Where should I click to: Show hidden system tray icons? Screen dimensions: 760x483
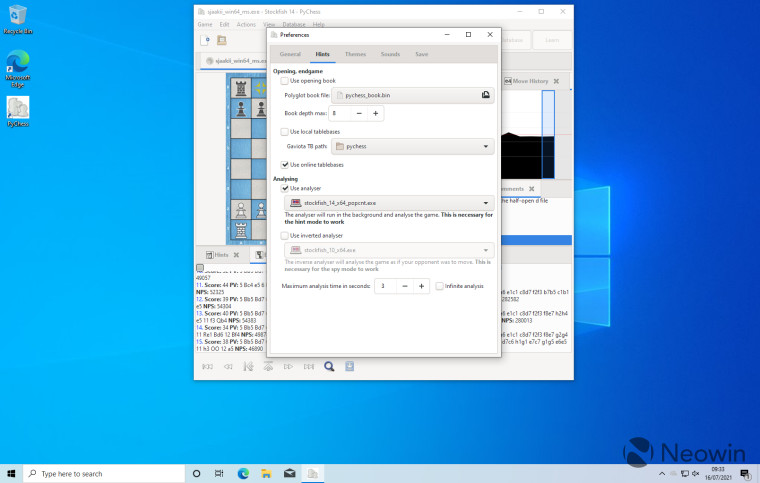[x=662, y=473]
